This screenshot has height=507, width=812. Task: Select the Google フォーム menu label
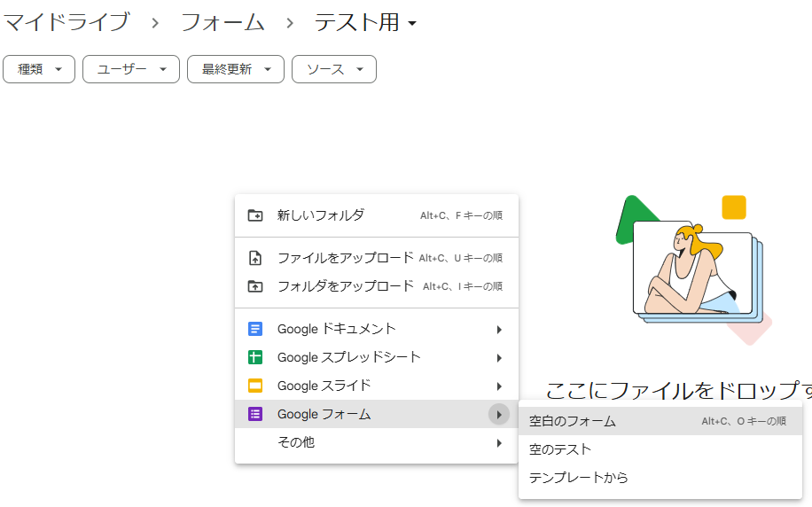point(324,414)
